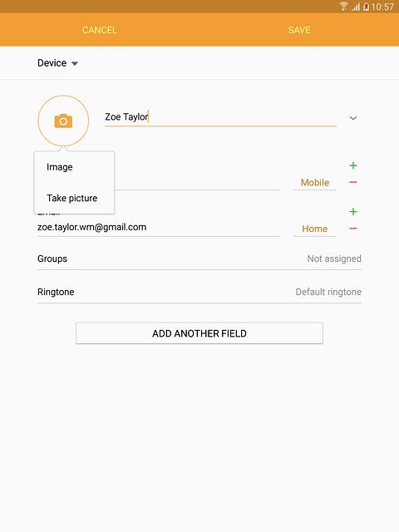The width and height of the screenshot is (399, 532).
Task: Tap the battery icon in status bar
Action: 366,7
